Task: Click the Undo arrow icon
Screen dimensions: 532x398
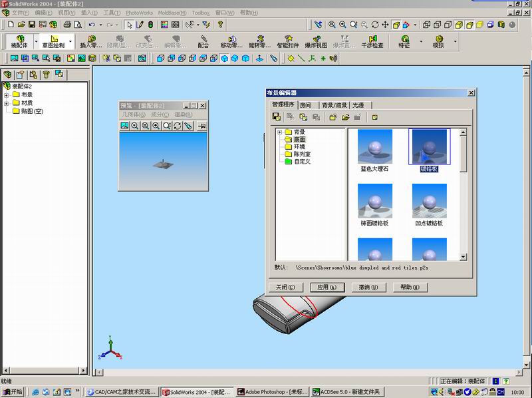Action: (x=92, y=25)
